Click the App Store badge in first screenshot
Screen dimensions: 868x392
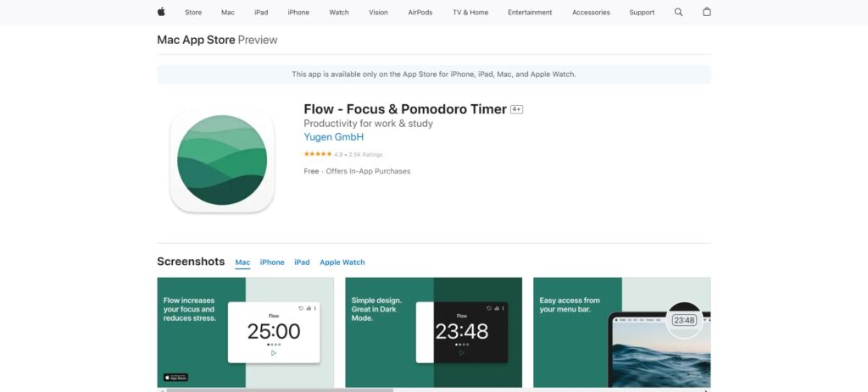(175, 378)
